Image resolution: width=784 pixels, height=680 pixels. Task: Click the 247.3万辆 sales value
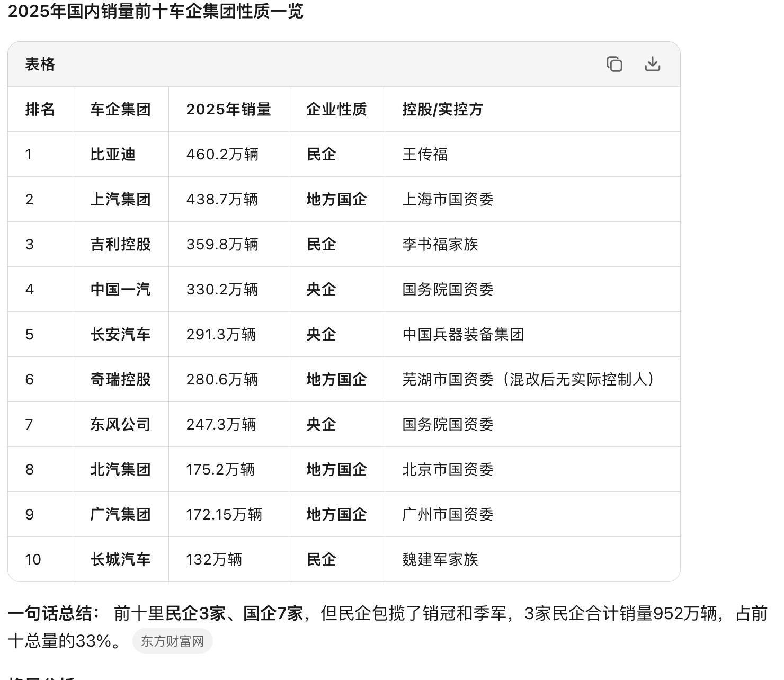pyautogui.click(x=221, y=424)
